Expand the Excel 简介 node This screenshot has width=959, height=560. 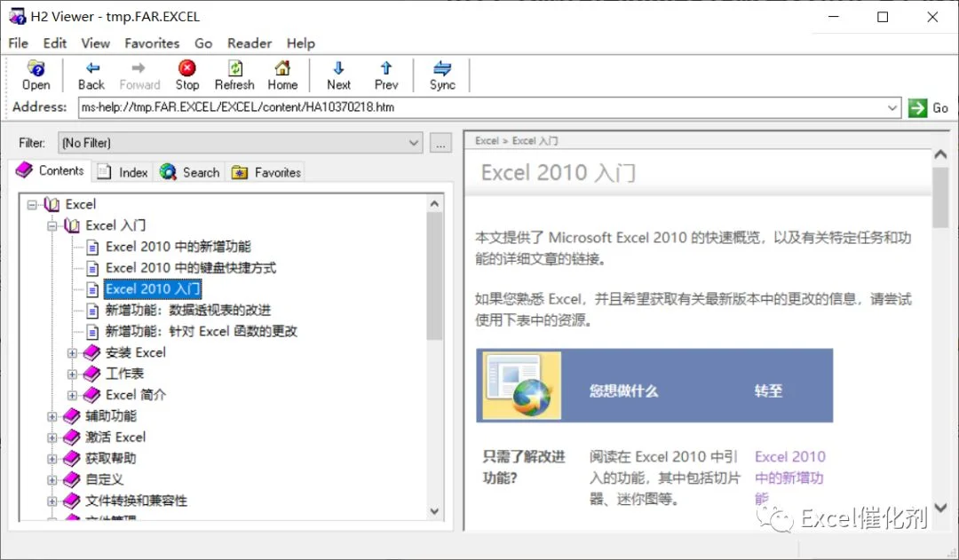[x=72, y=395]
